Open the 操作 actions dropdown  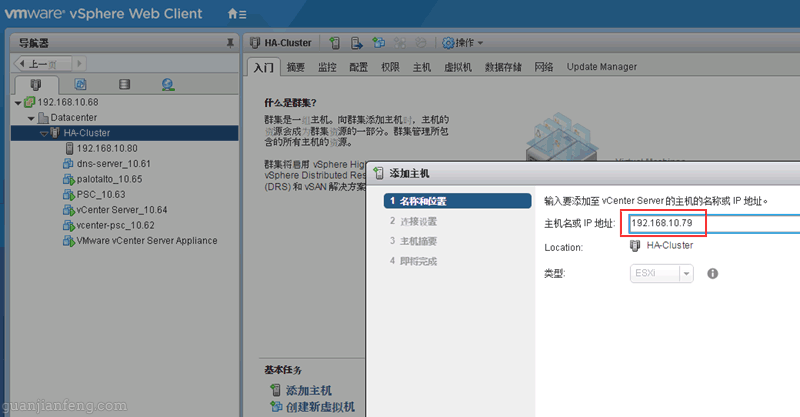(462, 43)
